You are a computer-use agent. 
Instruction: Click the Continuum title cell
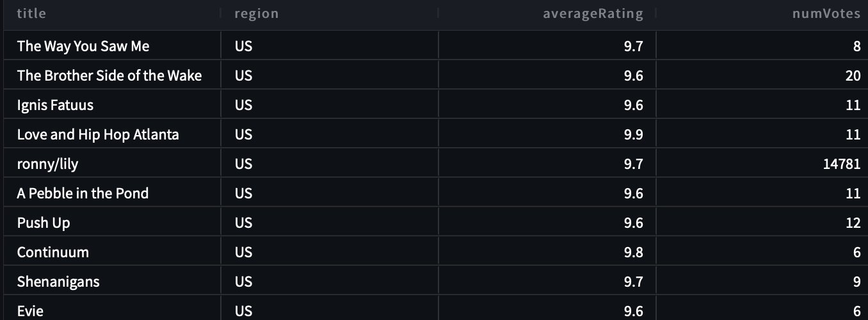[x=112, y=252]
